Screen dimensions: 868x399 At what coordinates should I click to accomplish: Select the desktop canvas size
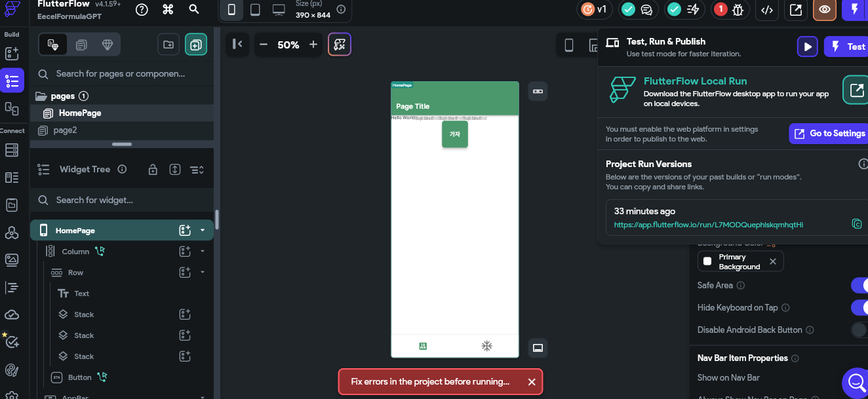point(279,9)
